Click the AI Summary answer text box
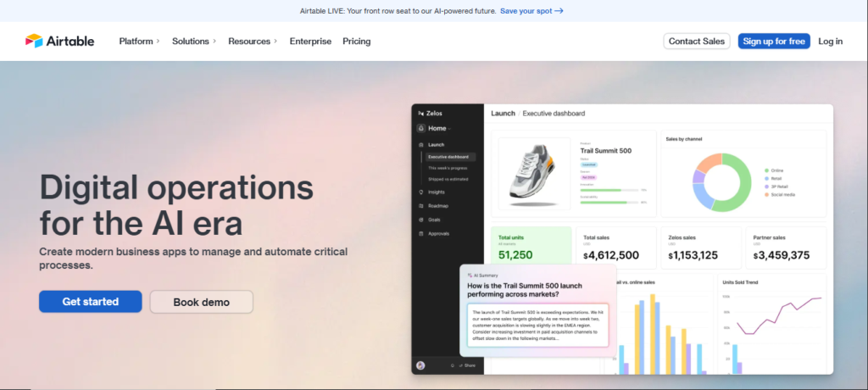This screenshot has height=390, width=868. (537, 326)
